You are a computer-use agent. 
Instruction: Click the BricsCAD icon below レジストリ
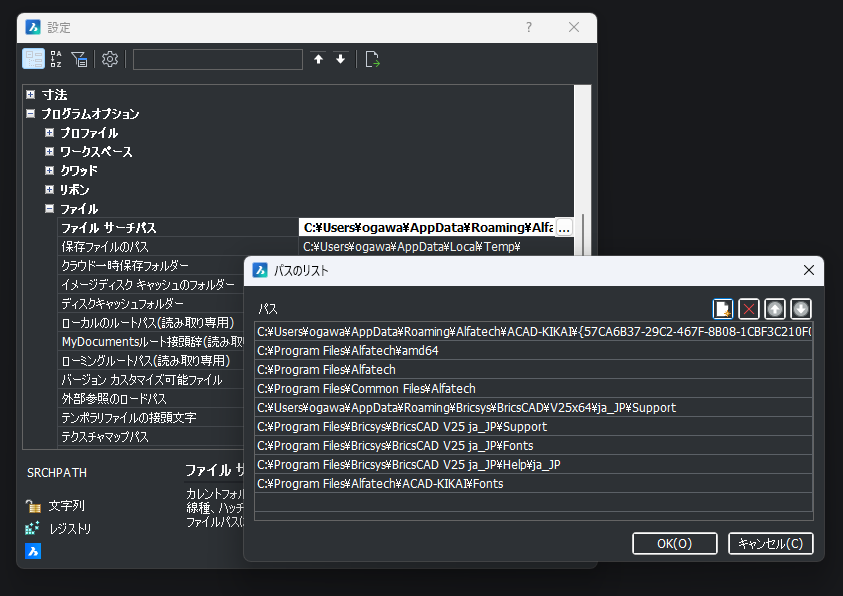click(33, 551)
